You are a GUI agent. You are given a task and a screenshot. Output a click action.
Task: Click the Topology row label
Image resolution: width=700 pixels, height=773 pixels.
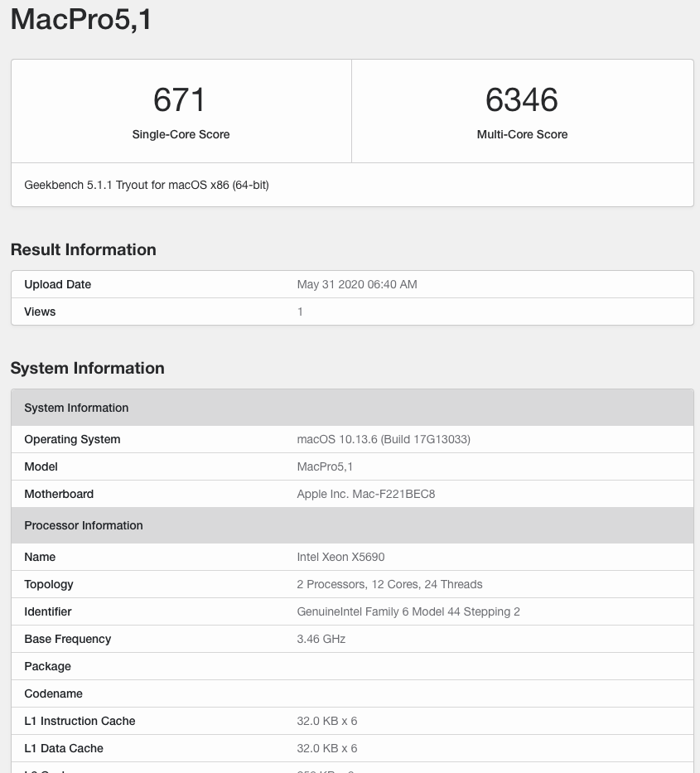pos(49,585)
